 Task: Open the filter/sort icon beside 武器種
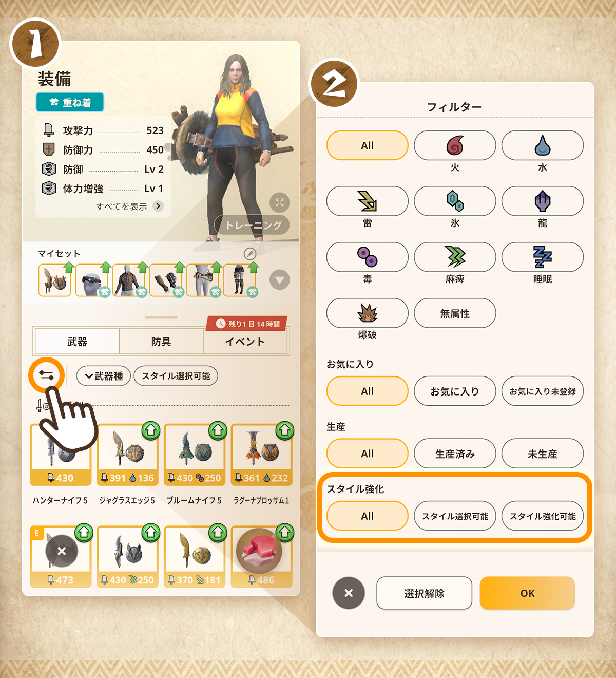(47, 375)
